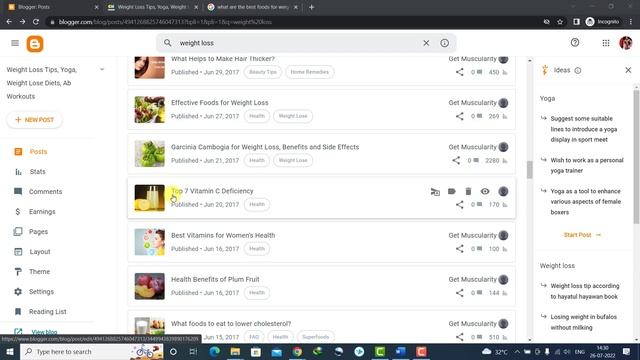Viewport: 640px width, 360px height.
Task: Open Health Benefits of Plum Fruit post
Action: click(x=215, y=279)
